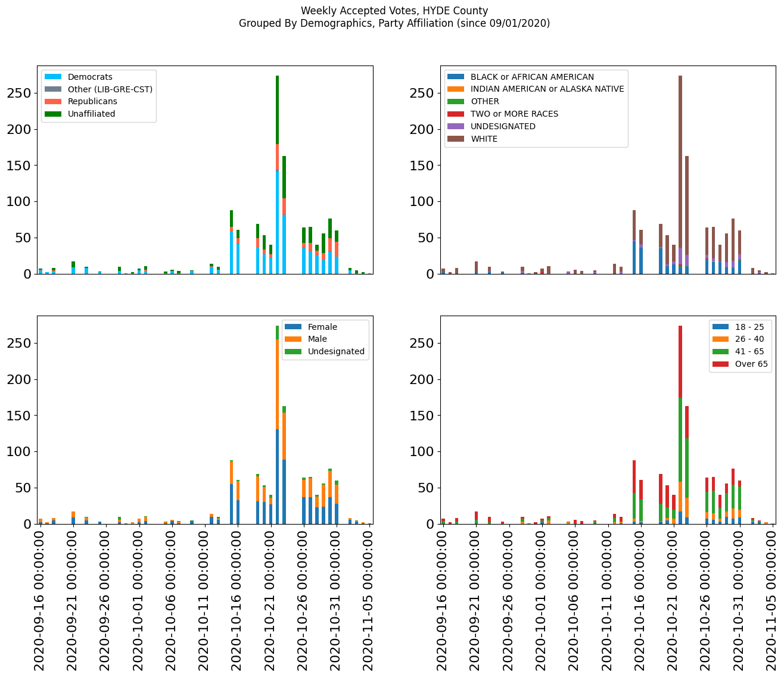Select the 'Unaffiliated' legend label
The width and height of the screenshot is (784, 677).
click(92, 114)
